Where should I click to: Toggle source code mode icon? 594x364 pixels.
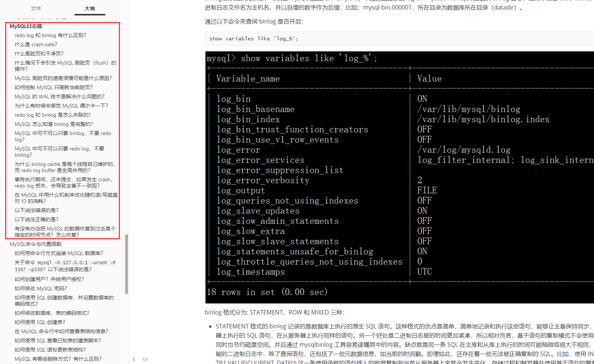click(x=145, y=359)
